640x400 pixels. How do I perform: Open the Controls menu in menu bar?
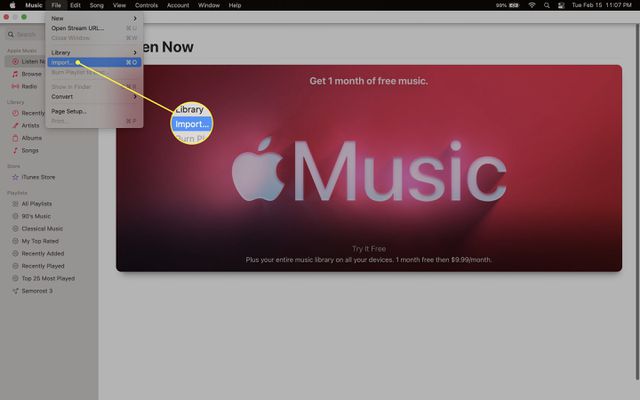point(146,5)
